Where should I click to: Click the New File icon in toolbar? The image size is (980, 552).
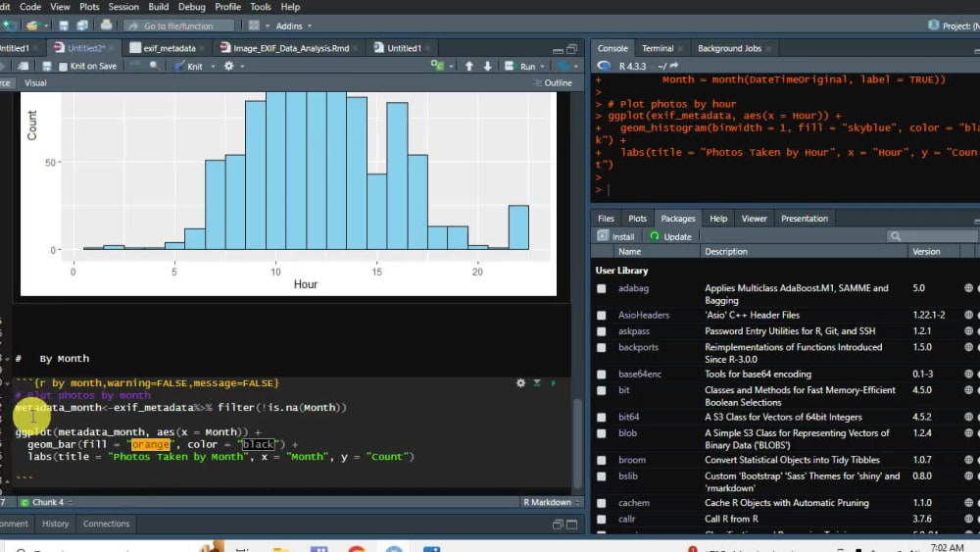pos(9,25)
